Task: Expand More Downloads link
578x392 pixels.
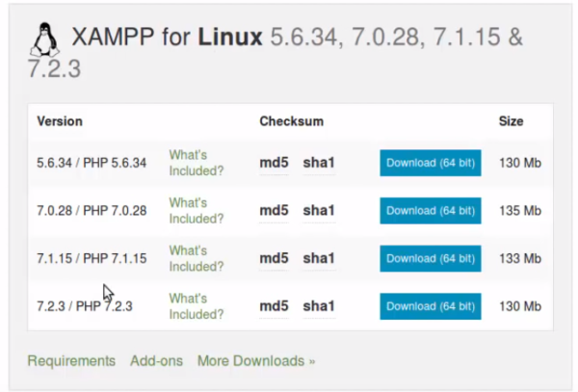Action: coord(256,361)
